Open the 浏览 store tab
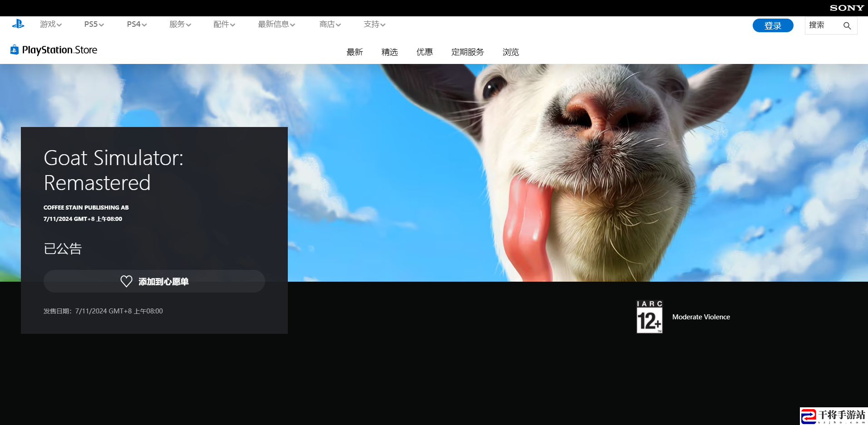 (511, 52)
